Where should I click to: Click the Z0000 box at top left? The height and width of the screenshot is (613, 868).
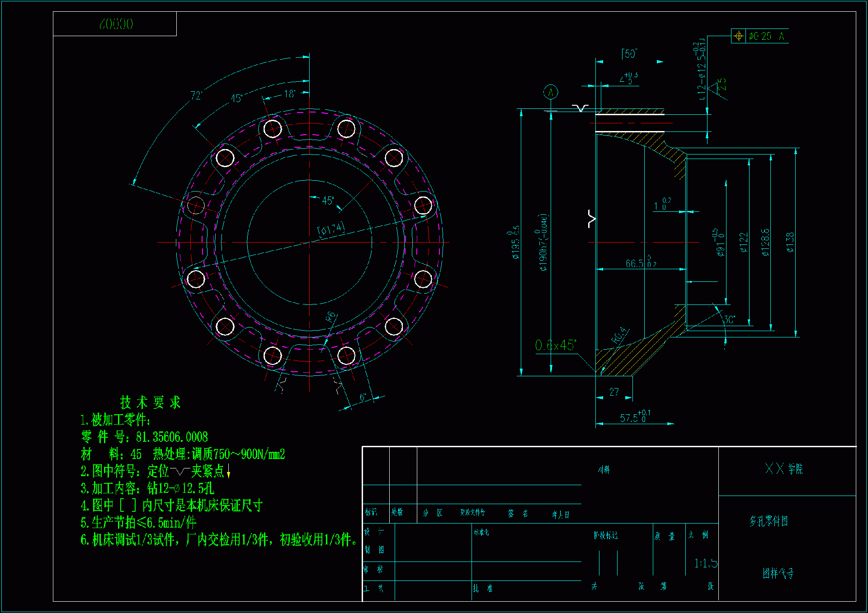coord(116,24)
